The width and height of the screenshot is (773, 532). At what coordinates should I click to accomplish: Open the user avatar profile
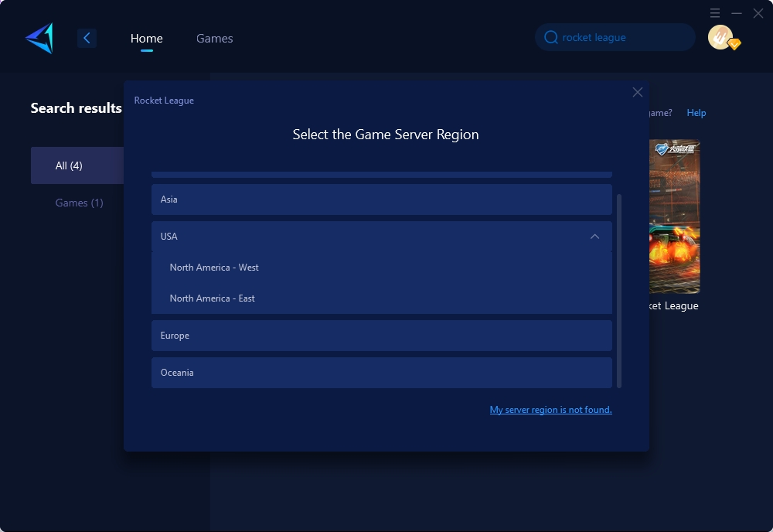coord(720,37)
